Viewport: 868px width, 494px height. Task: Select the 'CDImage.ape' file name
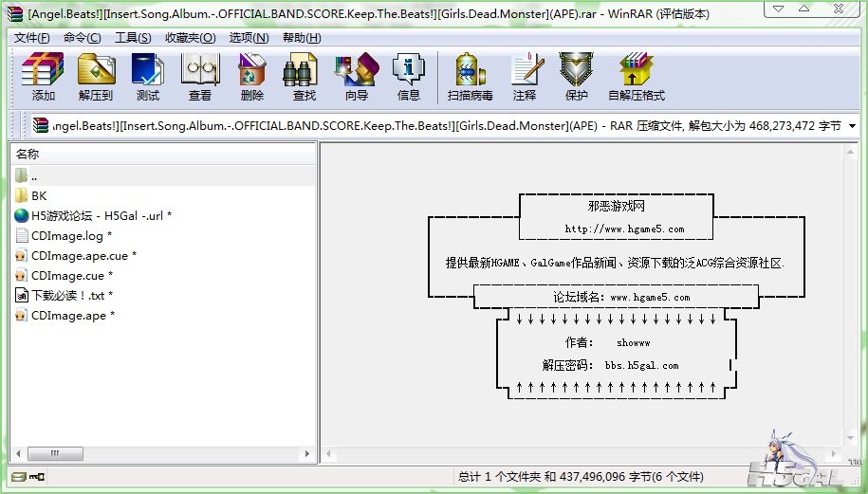[x=73, y=316]
